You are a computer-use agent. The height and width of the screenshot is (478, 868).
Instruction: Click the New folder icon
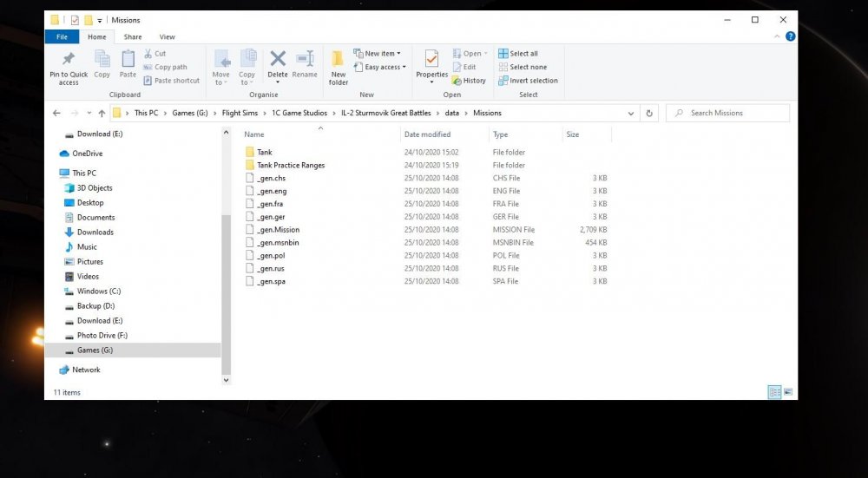(x=339, y=60)
